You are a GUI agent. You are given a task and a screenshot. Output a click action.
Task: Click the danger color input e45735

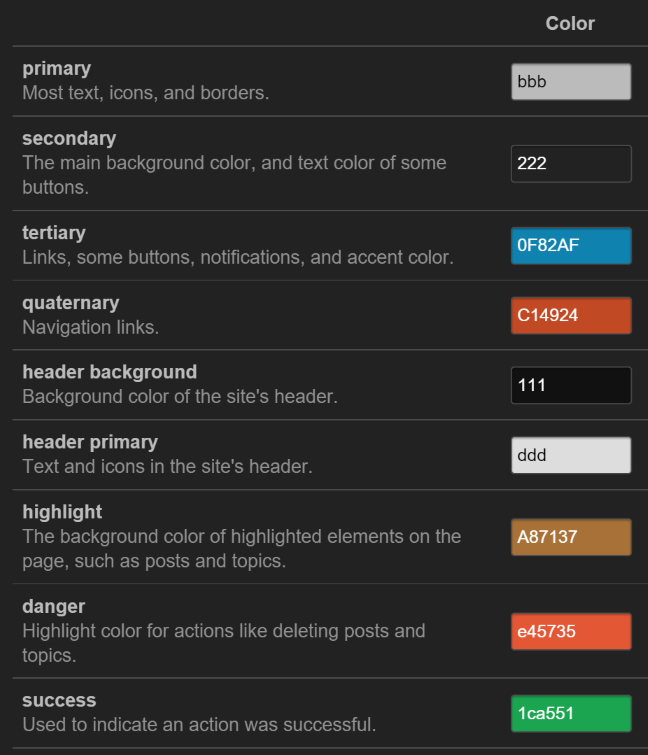click(570, 631)
